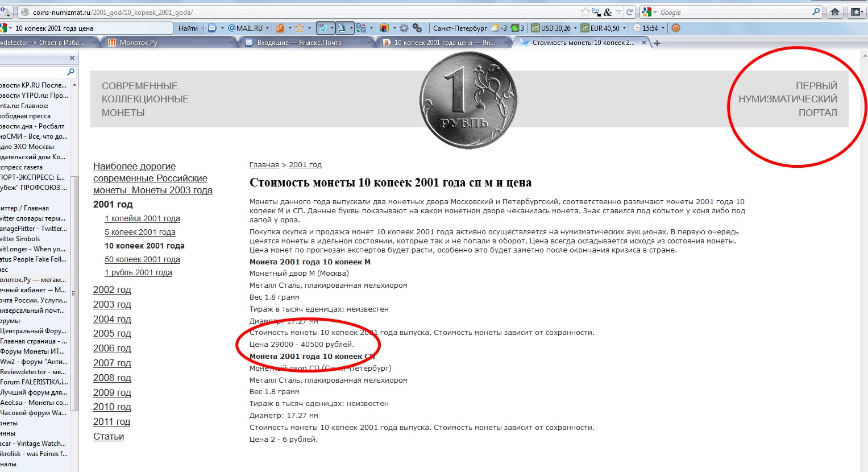Go to browser home page icon

tap(835, 12)
